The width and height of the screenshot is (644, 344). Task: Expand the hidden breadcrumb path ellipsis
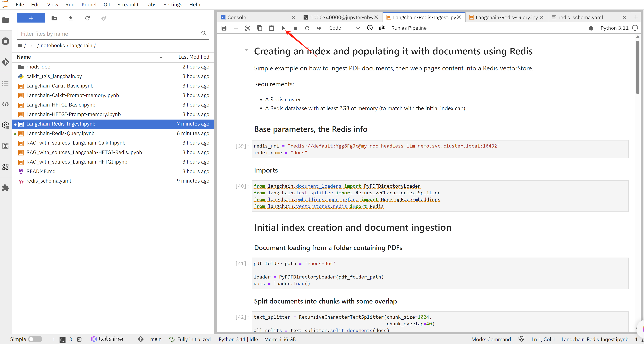(31, 46)
